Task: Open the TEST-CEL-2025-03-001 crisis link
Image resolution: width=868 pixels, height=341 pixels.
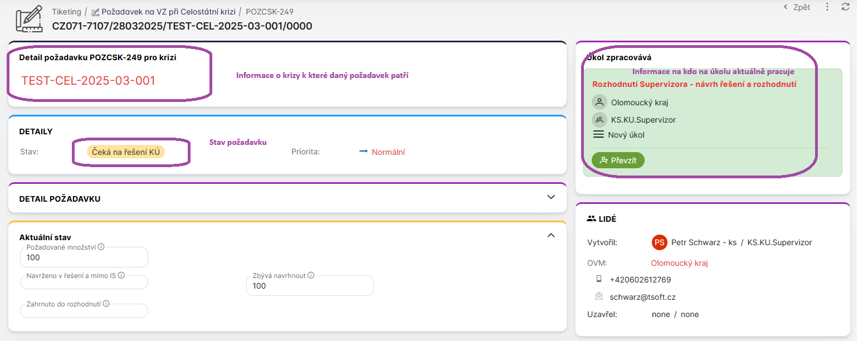Action: [88, 81]
